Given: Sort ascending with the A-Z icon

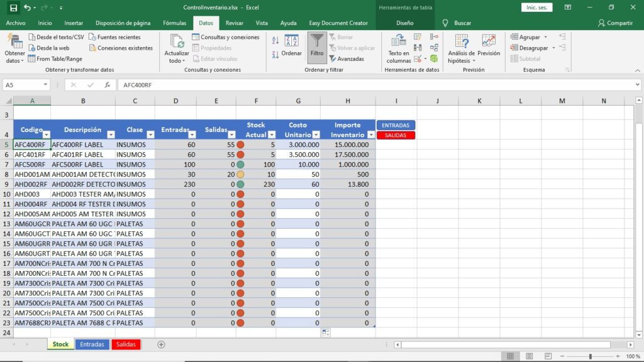Looking at the screenshot, I should click(x=275, y=41).
